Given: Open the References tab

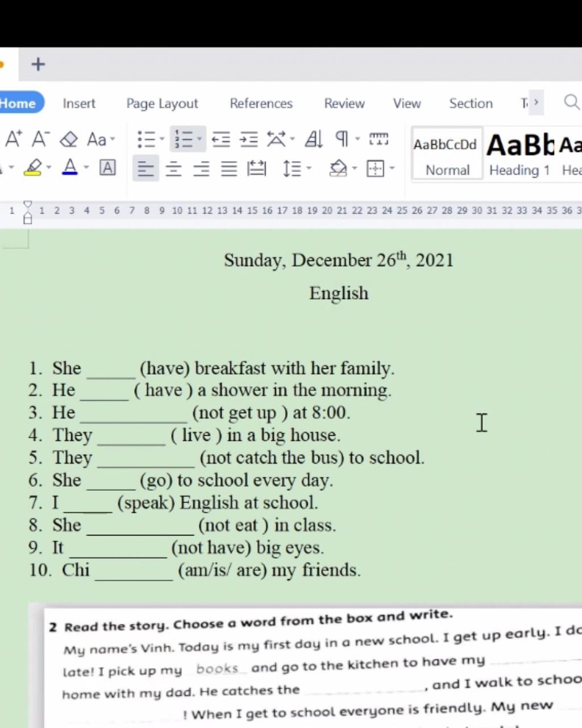Looking at the screenshot, I should point(261,104).
